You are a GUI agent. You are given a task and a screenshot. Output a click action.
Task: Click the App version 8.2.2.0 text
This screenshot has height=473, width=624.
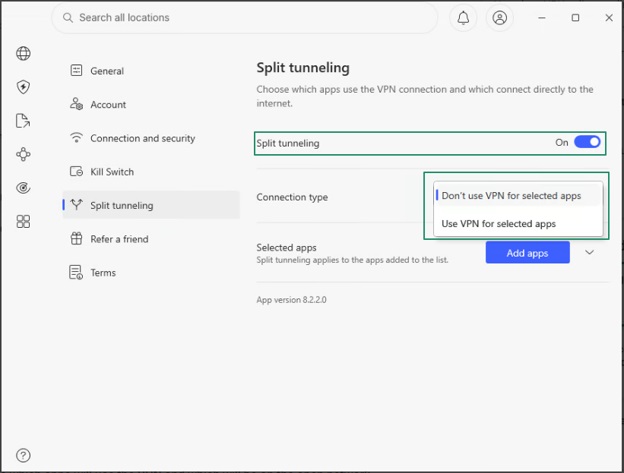click(291, 300)
